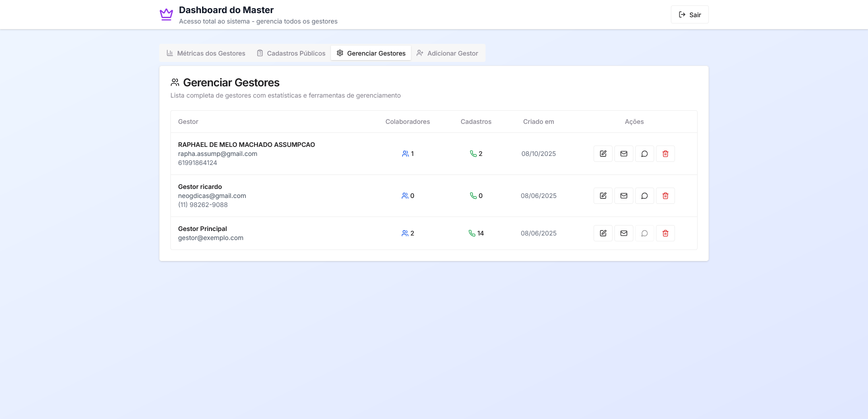This screenshot has width=868, height=419.
Task: Delete the Gestor Principal entry
Action: coord(665,233)
